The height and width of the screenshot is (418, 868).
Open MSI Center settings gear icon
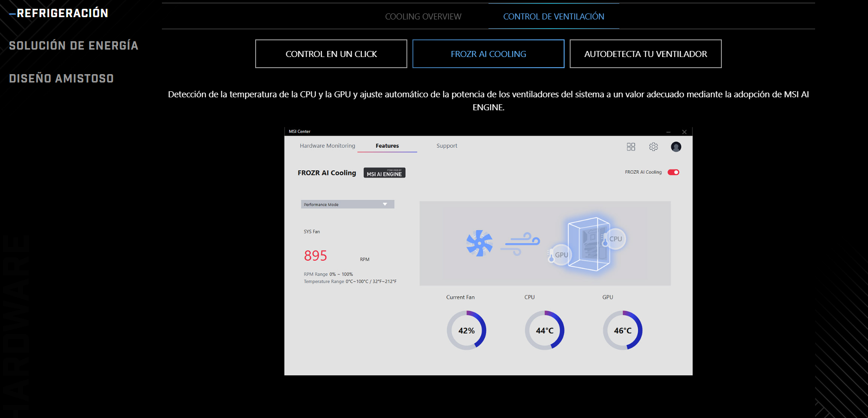pos(654,147)
